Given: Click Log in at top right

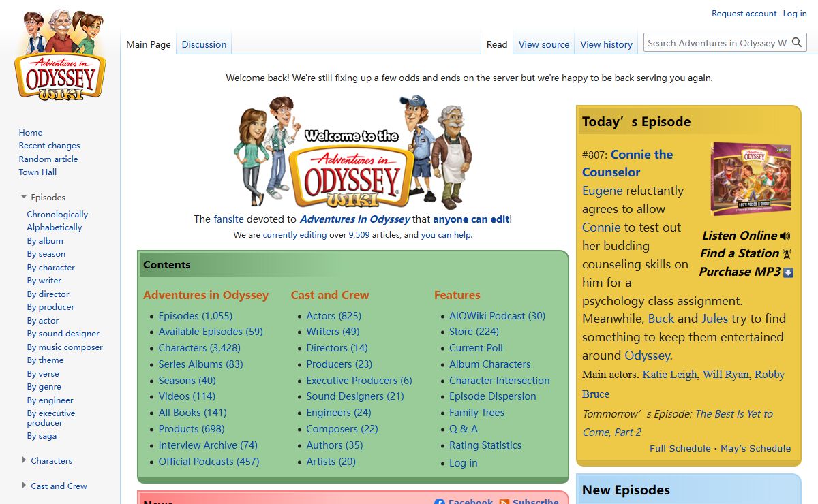Looking at the screenshot, I should (x=795, y=14).
